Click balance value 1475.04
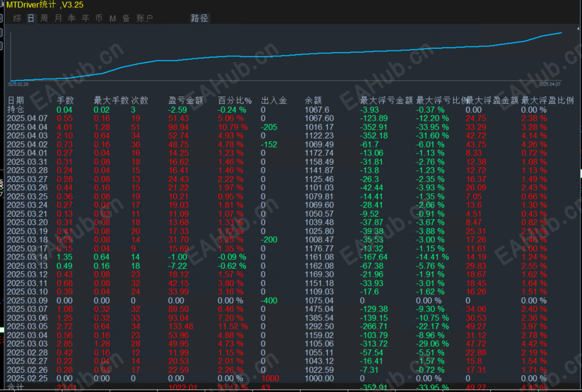Screen dimensions: 582x392 pyautogui.click(x=319, y=309)
